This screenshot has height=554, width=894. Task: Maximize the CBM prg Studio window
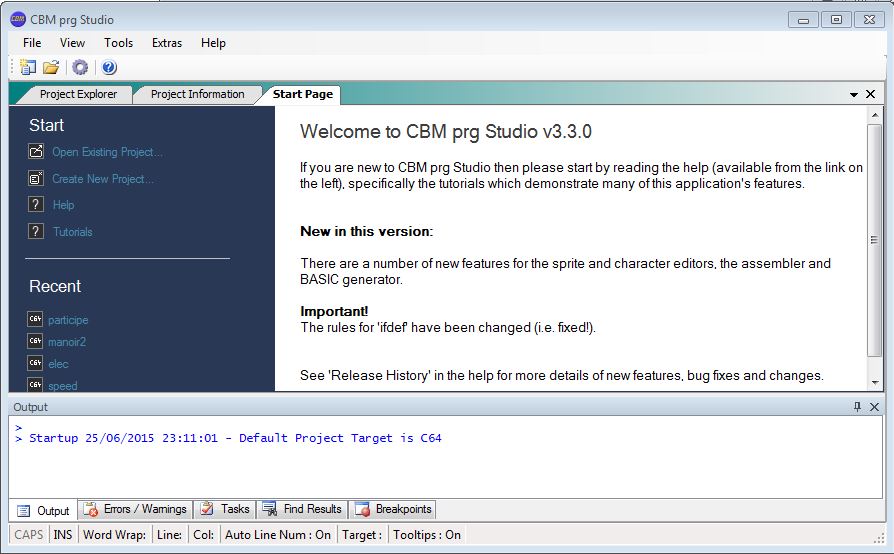point(836,19)
